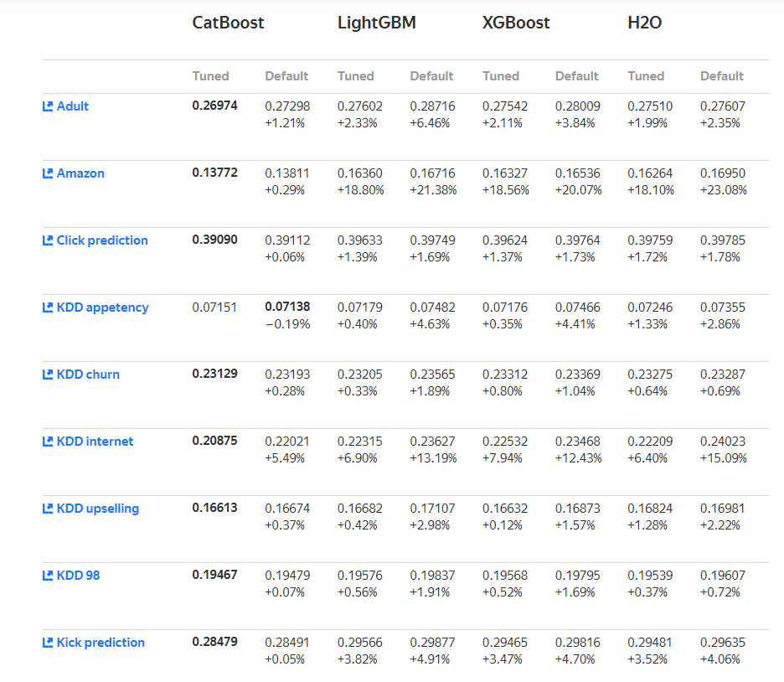
Task: Click the bold value 0.39090
Action: [215, 240]
